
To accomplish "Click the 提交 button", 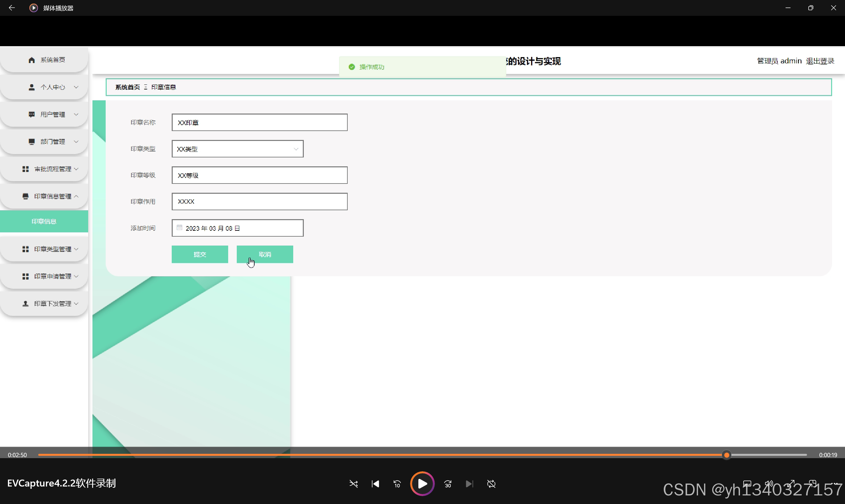I will (x=200, y=254).
